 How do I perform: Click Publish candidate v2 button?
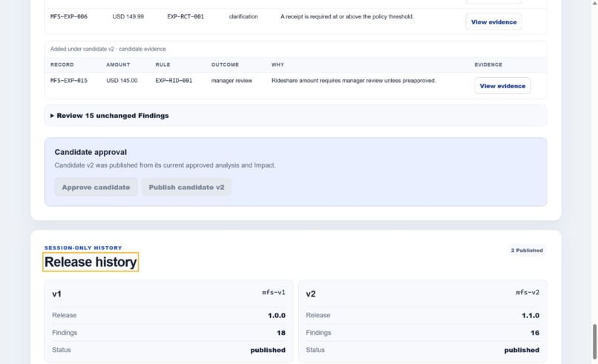point(186,187)
